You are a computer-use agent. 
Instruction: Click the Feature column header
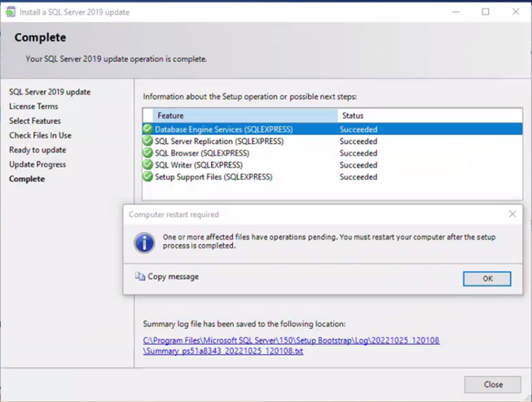click(245, 116)
